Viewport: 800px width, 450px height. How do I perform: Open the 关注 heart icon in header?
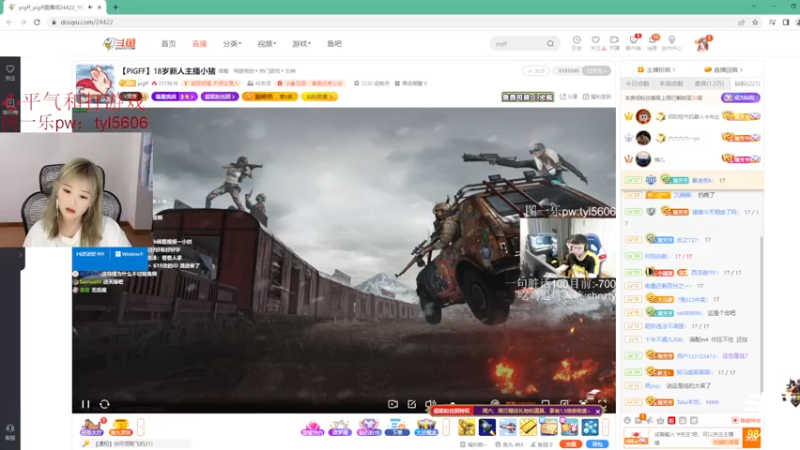595,43
